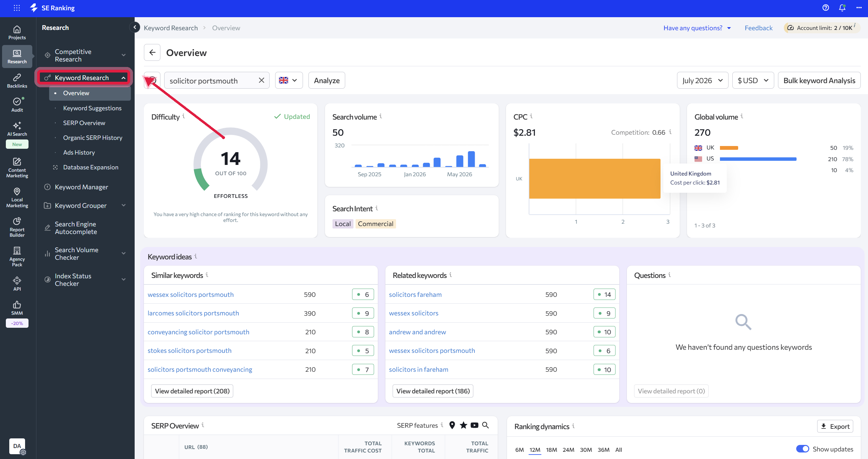Click the orange UK CPC bar
Viewport: 868px width, 459px height.
pos(595,179)
